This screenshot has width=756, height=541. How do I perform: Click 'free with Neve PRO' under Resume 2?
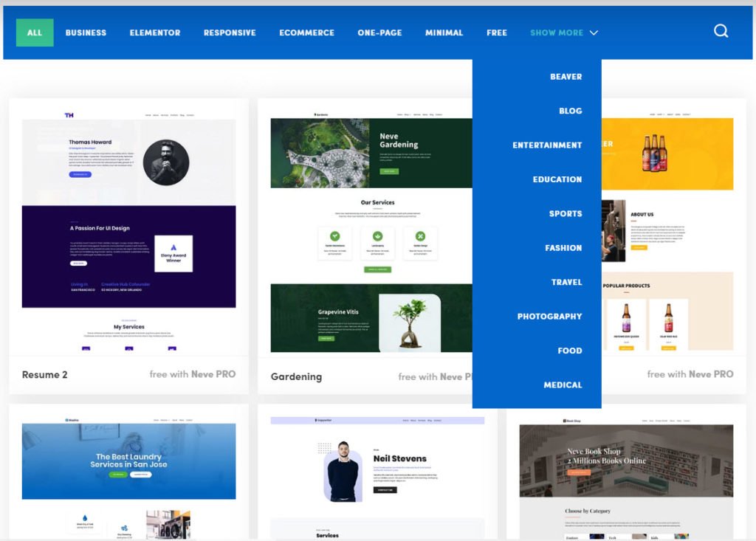[x=193, y=374]
